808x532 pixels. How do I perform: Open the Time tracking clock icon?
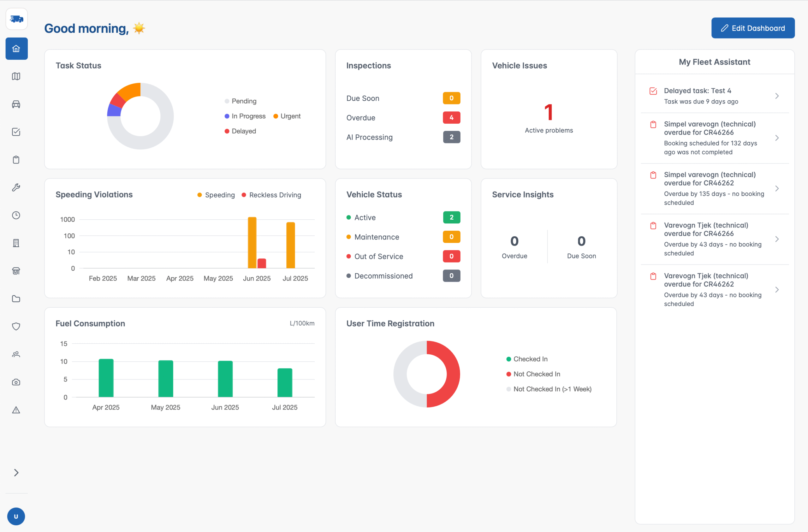tap(16, 215)
